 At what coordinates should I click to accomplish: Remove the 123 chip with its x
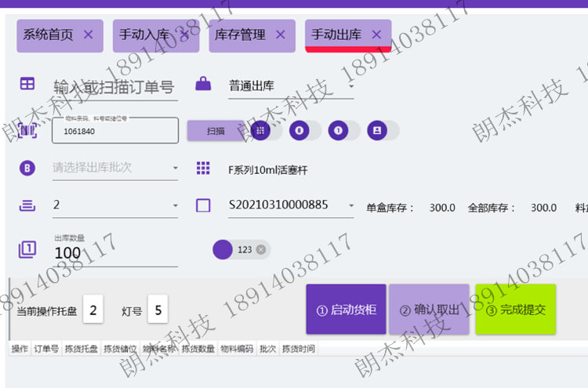(261, 249)
